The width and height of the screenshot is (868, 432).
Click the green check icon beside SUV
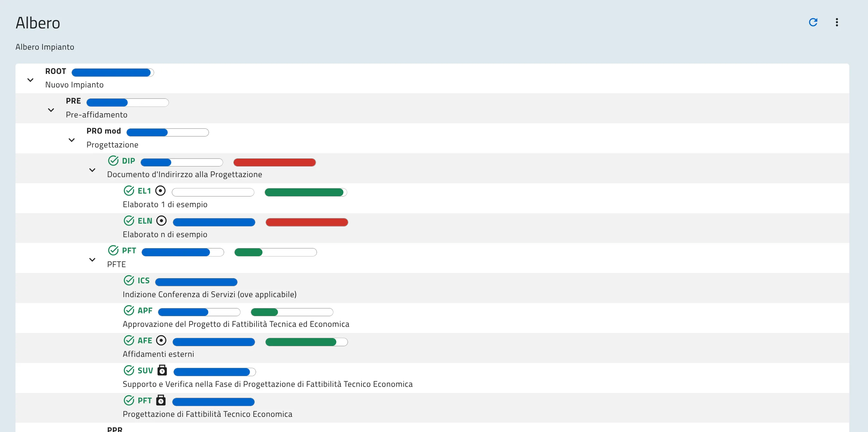point(129,371)
